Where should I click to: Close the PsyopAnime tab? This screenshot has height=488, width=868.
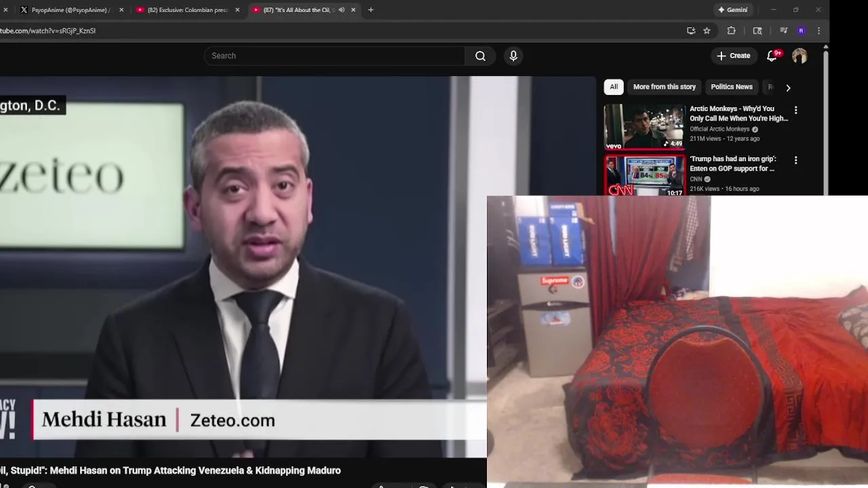(121, 9)
